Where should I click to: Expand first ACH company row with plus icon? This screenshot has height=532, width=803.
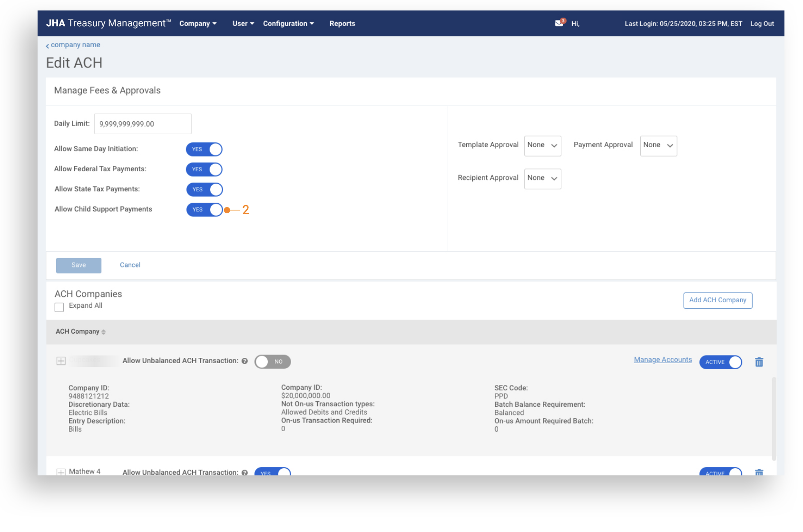[61, 361]
